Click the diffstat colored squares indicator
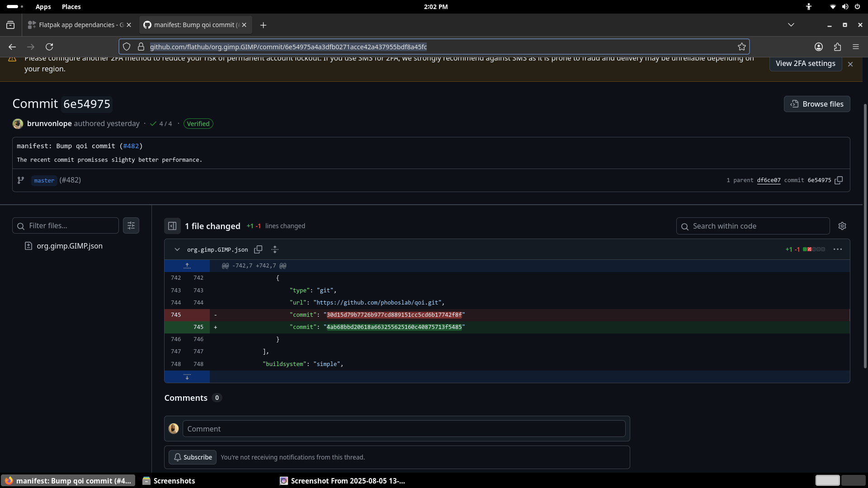The image size is (868, 488). click(x=814, y=249)
